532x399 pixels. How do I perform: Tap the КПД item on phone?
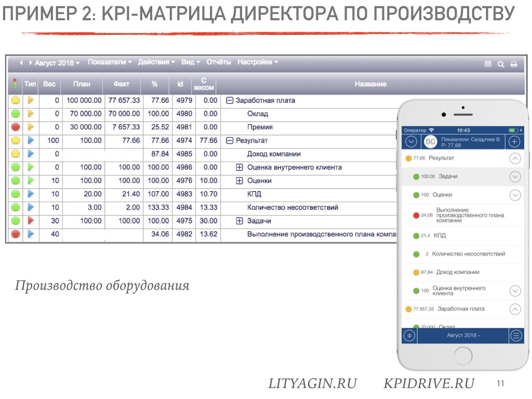pyautogui.click(x=462, y=235)
